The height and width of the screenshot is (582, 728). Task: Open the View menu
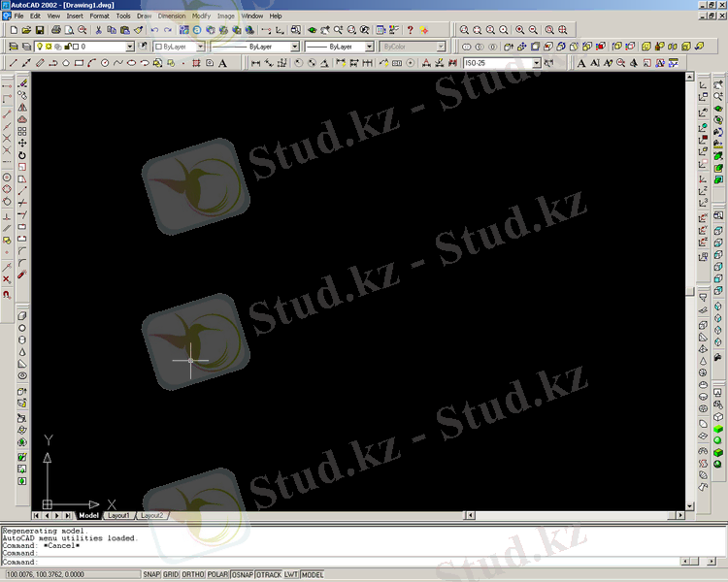coord(53,16)
